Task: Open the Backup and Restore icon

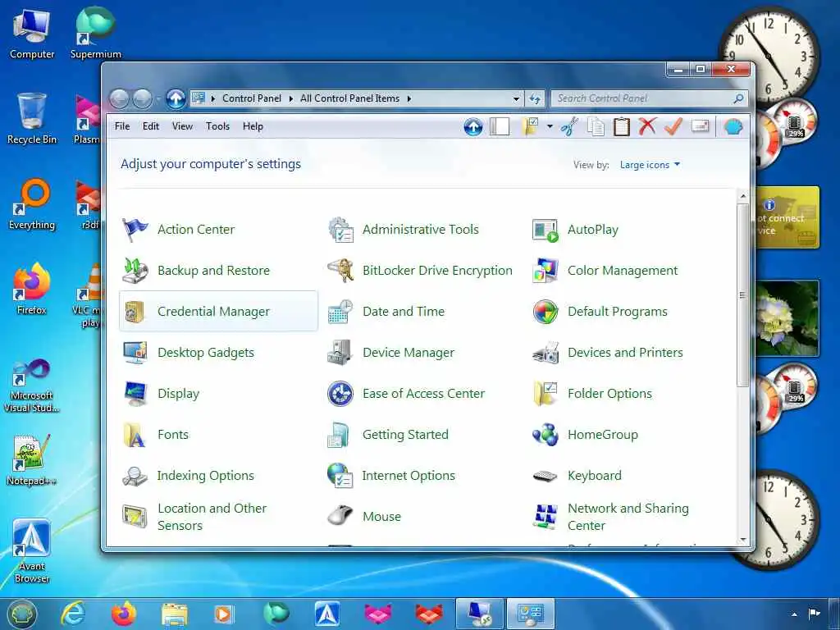Action: [x=135, y=271]
